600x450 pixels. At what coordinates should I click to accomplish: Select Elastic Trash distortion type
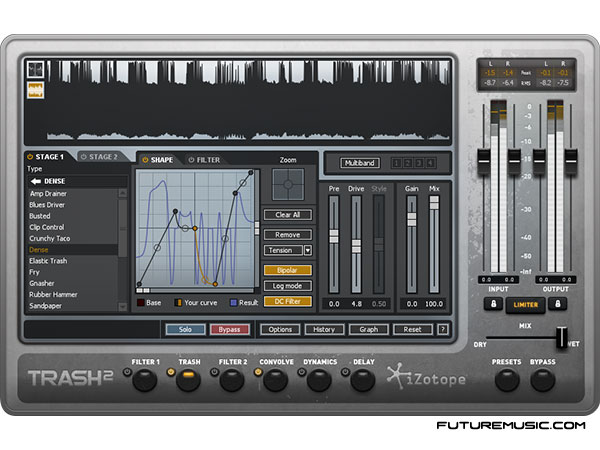[72, 261]
